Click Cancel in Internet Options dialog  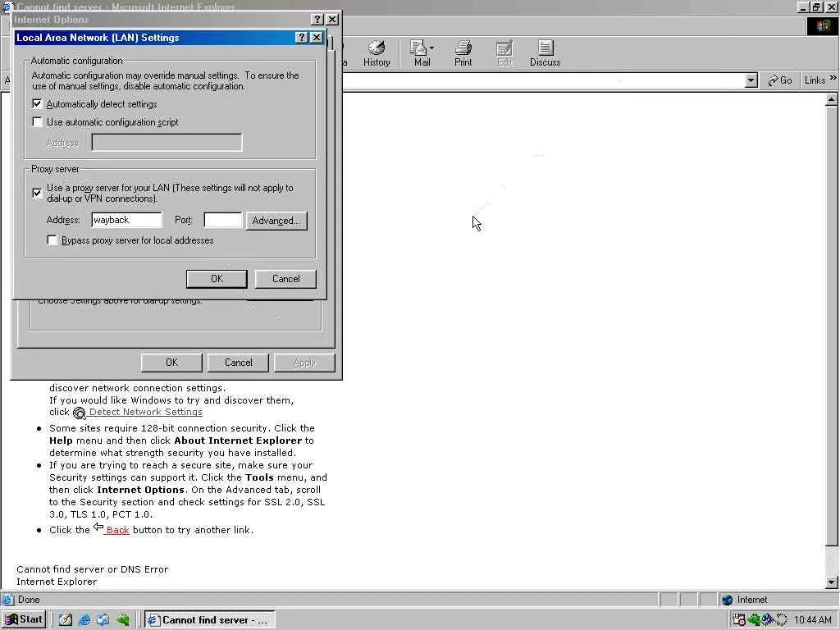coord(239,363)
